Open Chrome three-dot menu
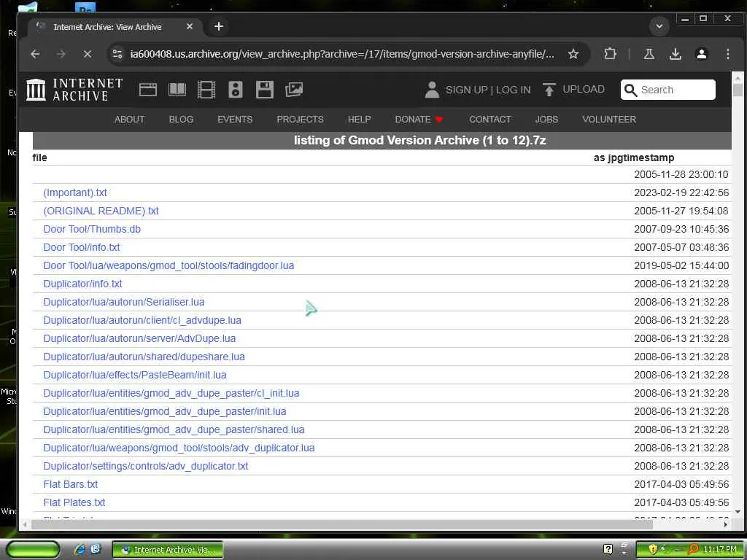The width and height of the screenshot is (747, 560). pyautogui.click(x=727, y=54)
